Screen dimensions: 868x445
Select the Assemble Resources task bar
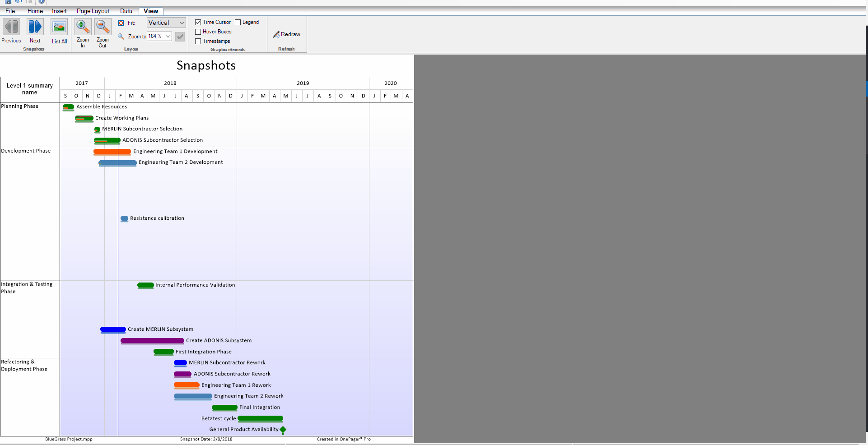click(x=68, y=107)
